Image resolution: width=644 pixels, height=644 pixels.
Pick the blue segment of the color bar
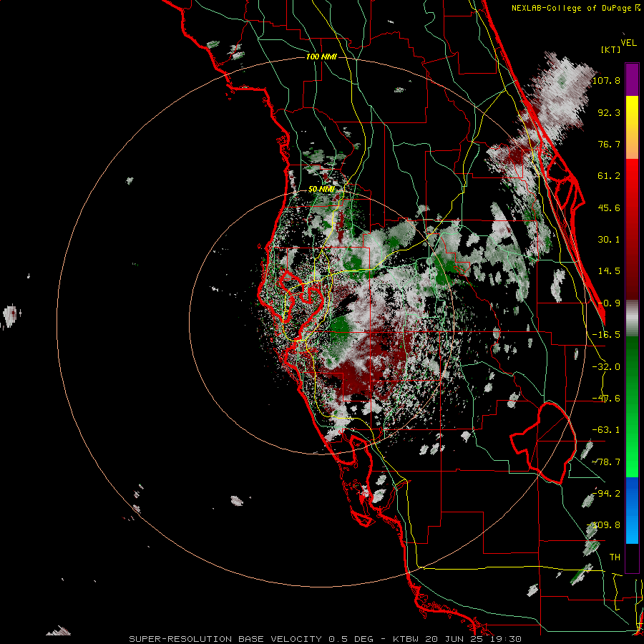coord(632,510)
